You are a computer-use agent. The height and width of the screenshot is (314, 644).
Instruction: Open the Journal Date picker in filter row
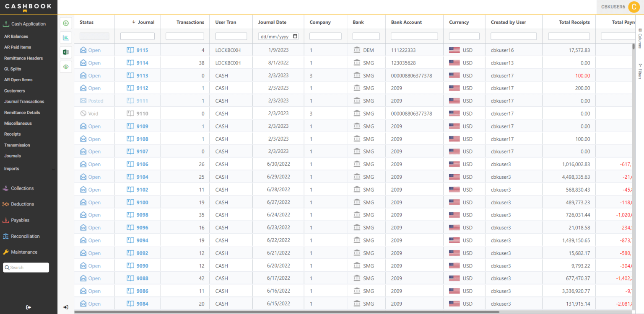(x=295, y=36)
